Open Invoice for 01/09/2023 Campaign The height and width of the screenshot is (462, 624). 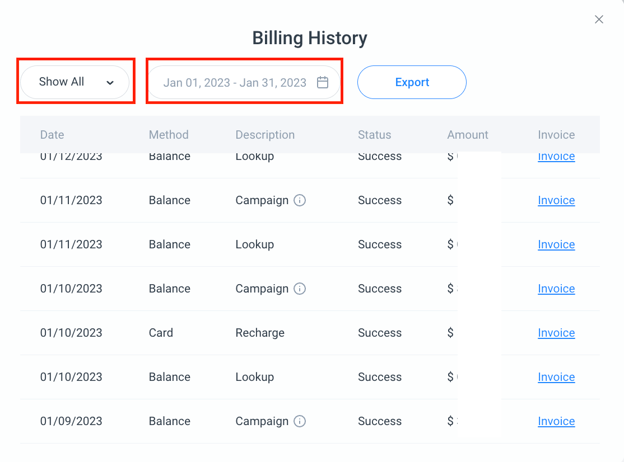(556, 421)
